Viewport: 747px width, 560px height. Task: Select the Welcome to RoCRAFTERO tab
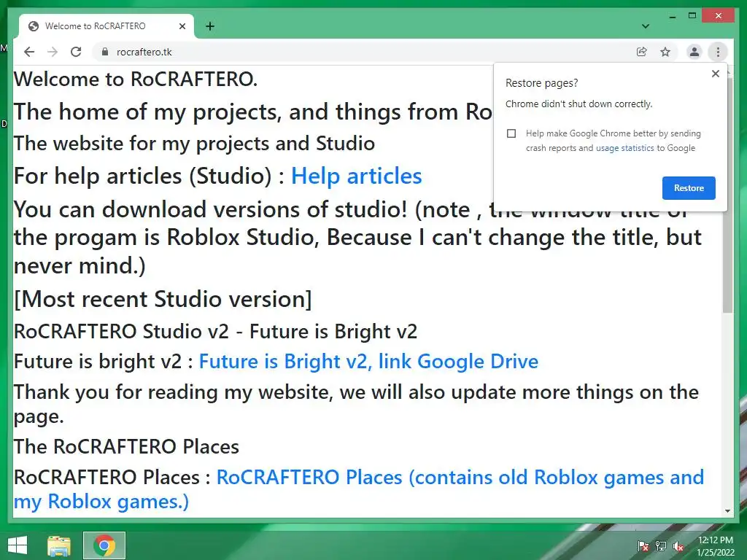pos(107,26)
